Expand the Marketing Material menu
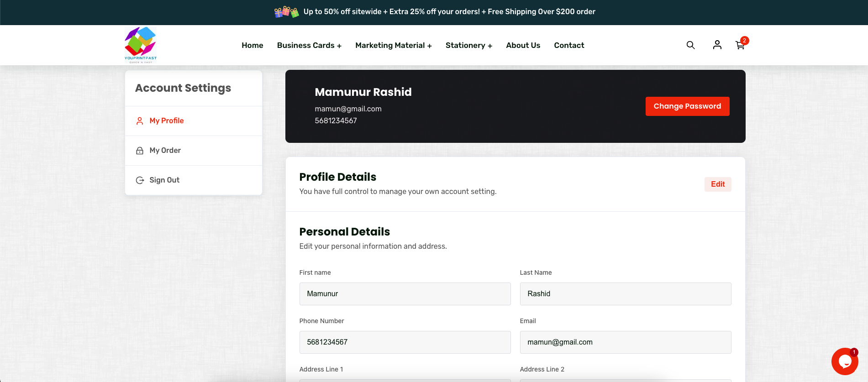The height and width of the screenshot is (382, 868). click(x=393, y=45)
